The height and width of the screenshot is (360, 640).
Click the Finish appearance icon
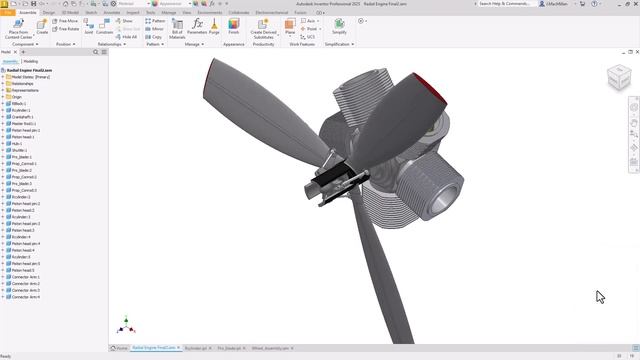[x=234, y=24]
